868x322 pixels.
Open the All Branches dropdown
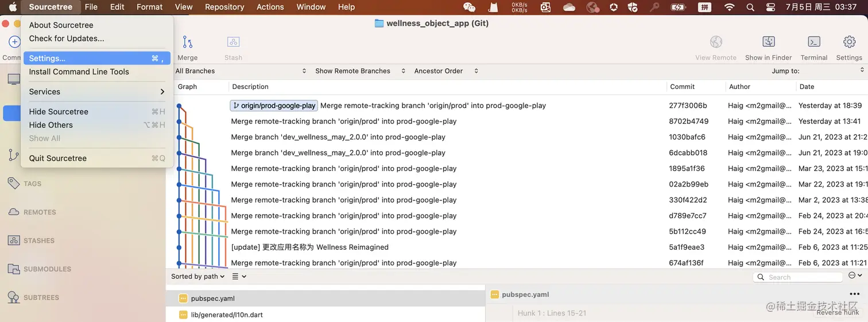[241, 71]
